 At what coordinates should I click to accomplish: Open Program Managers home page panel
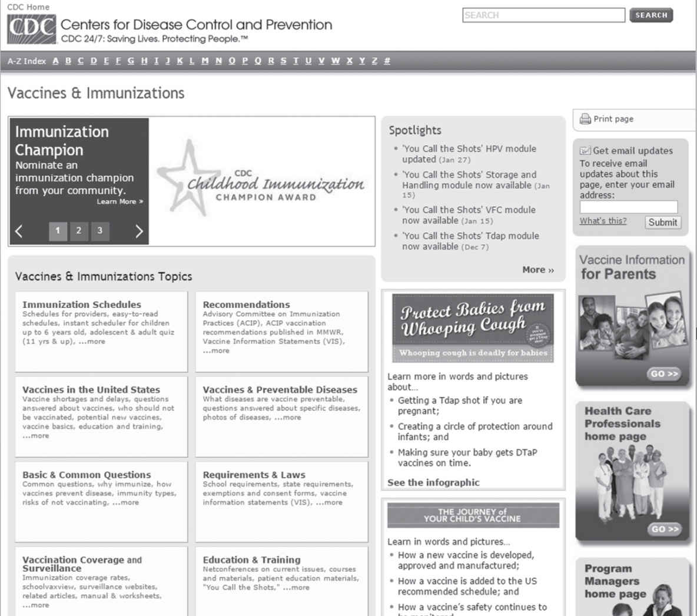click(x=633, y=587)
